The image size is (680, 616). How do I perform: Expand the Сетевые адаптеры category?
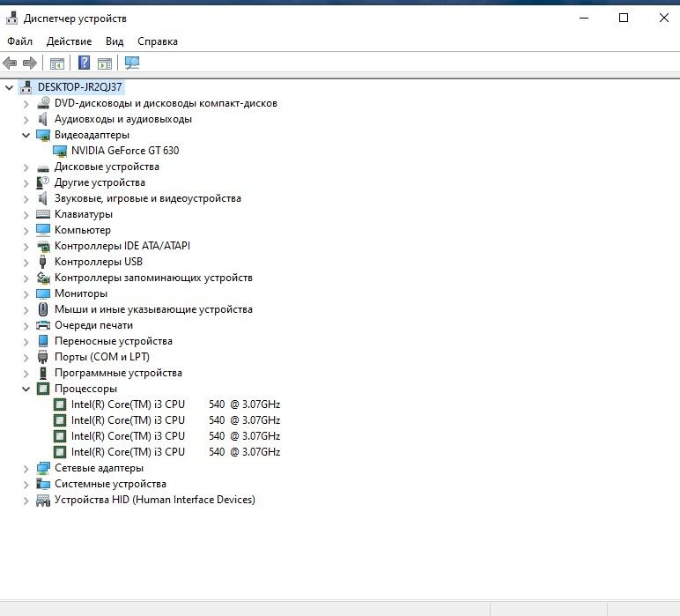coord(26,469)
